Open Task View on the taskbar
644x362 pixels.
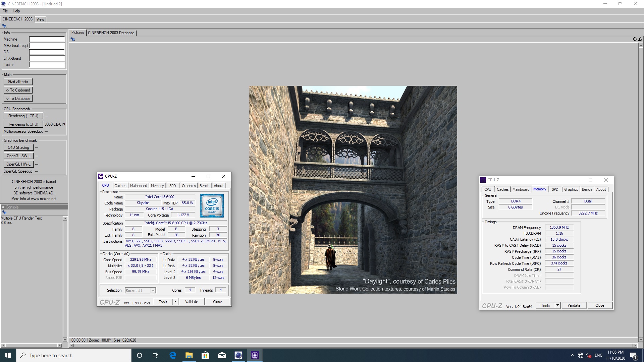[156, 355]
